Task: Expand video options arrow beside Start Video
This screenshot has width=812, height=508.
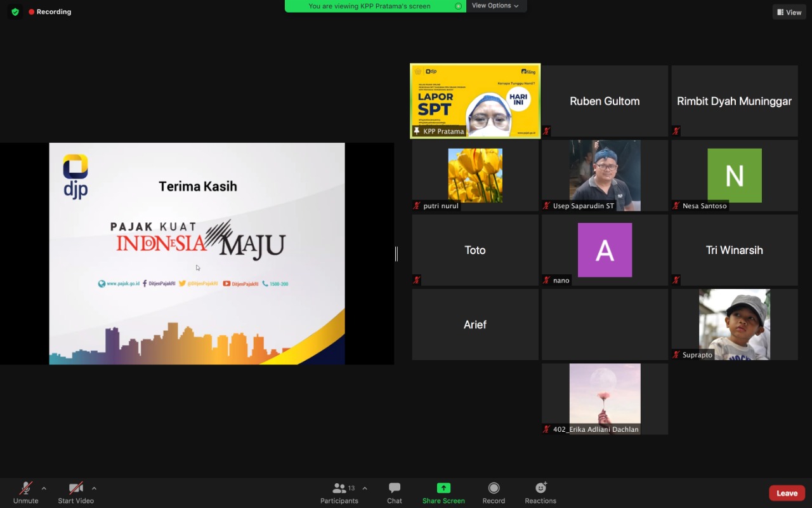Action: (94, 488)
